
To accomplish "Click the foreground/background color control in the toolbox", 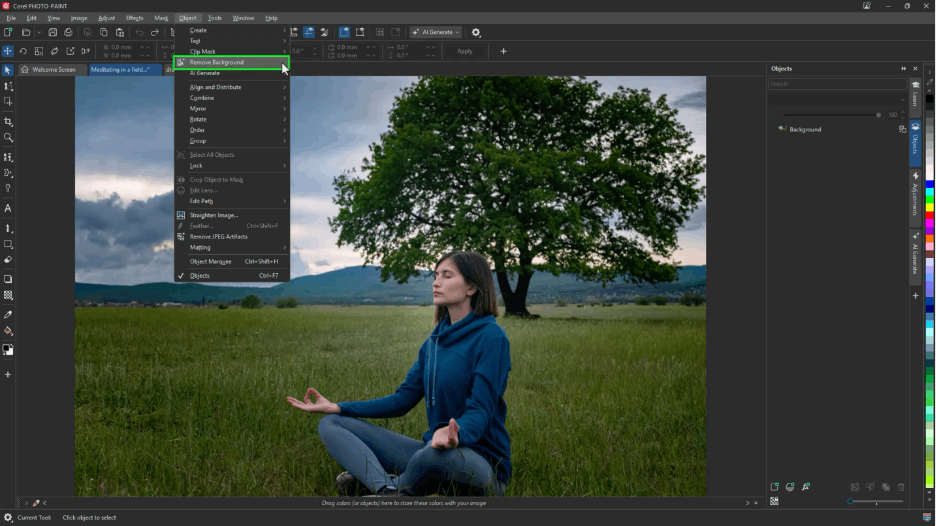I will tap(8, 350).
